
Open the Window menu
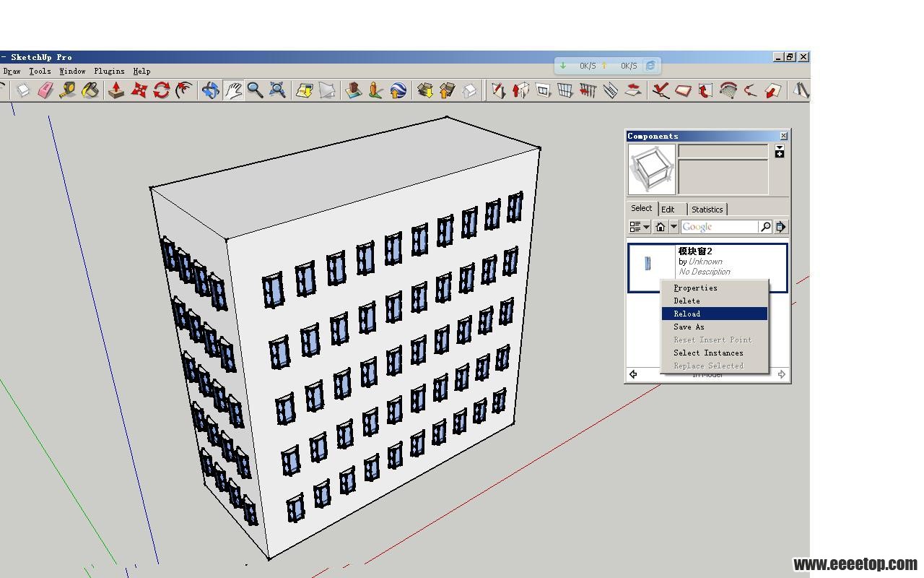click(72, 71)
